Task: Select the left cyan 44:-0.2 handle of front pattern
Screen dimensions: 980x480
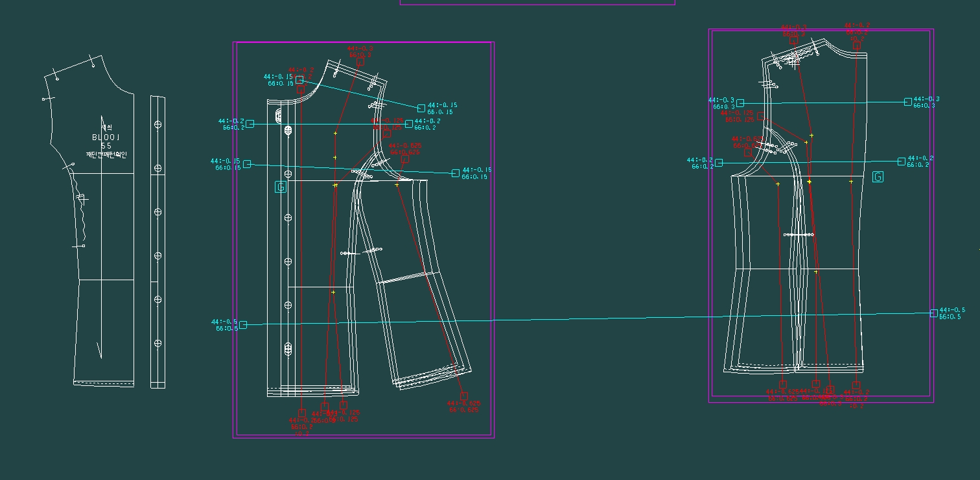Action: [250, 124]
